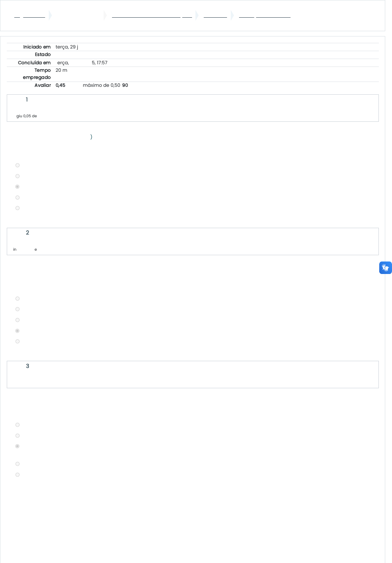This screenshot has width=392, height=563.
Task: Open the longest underlined breadcrumb link
Action: click(x=152, y=15)
